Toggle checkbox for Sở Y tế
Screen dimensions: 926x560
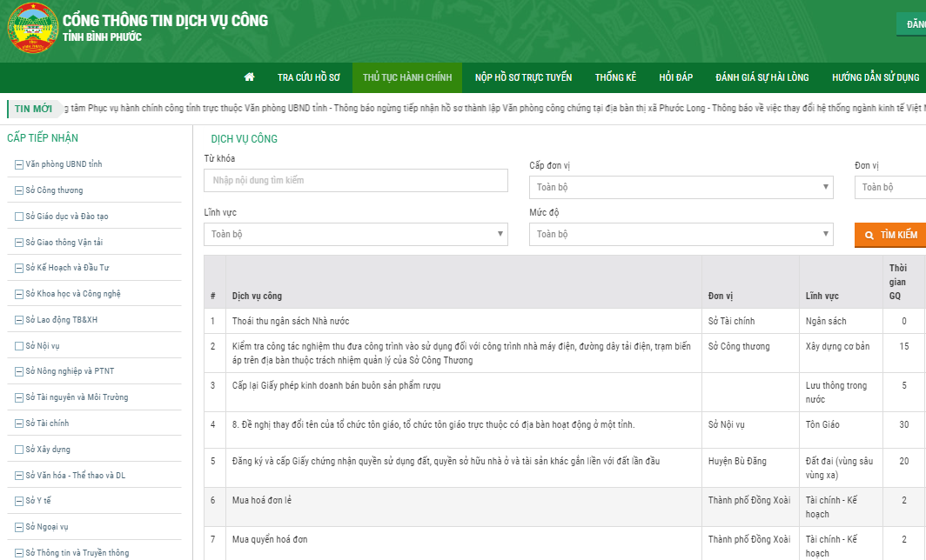19,501
